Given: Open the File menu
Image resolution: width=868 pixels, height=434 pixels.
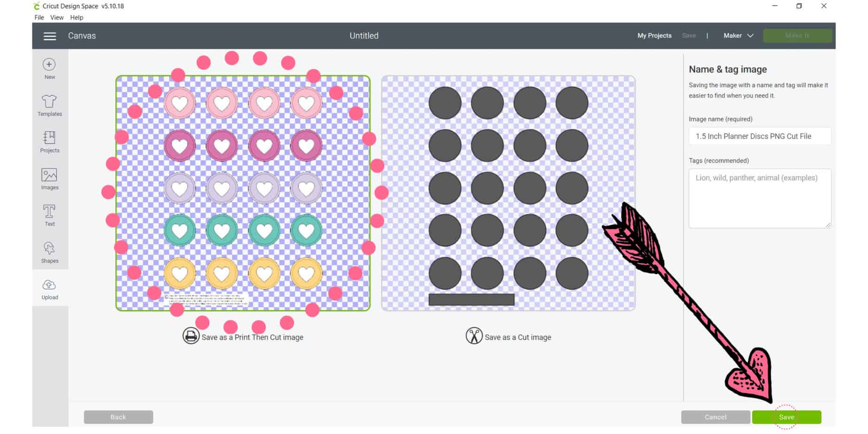Looking at the screenshot, I should (x=39, y=17).
